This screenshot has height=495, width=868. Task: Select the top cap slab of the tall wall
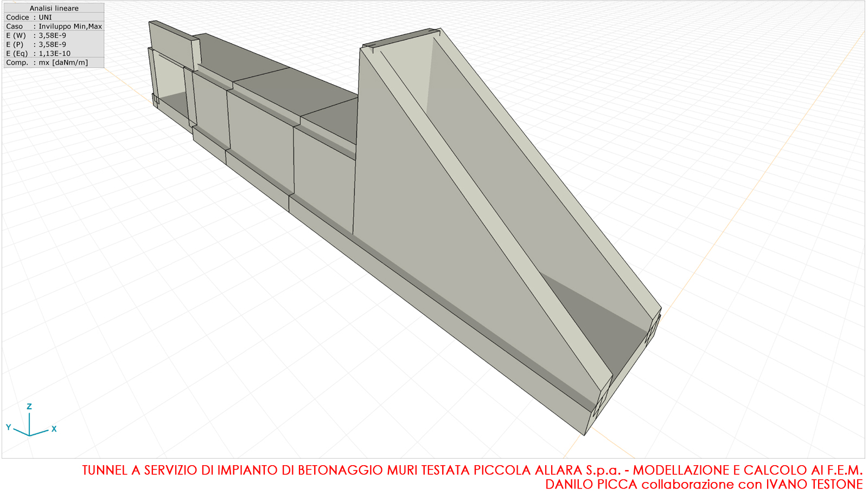[400, 39]
